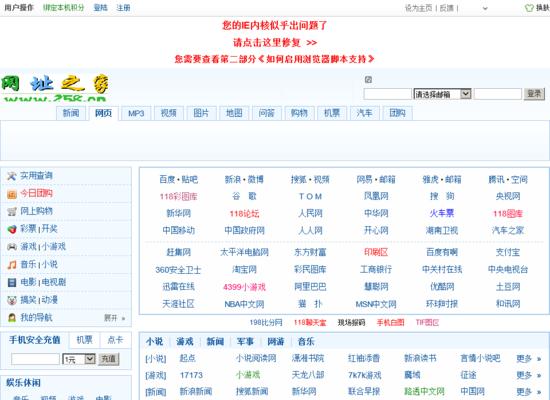Click the skin-change shirt icon at top right
The height and width of the screenshot is (400, 550).
coord(529,8)
